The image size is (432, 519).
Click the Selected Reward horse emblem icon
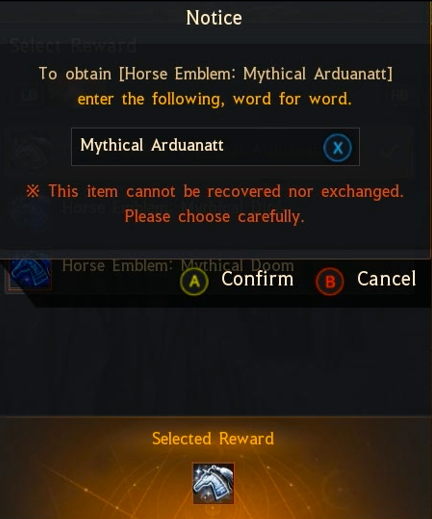point(213,483)
